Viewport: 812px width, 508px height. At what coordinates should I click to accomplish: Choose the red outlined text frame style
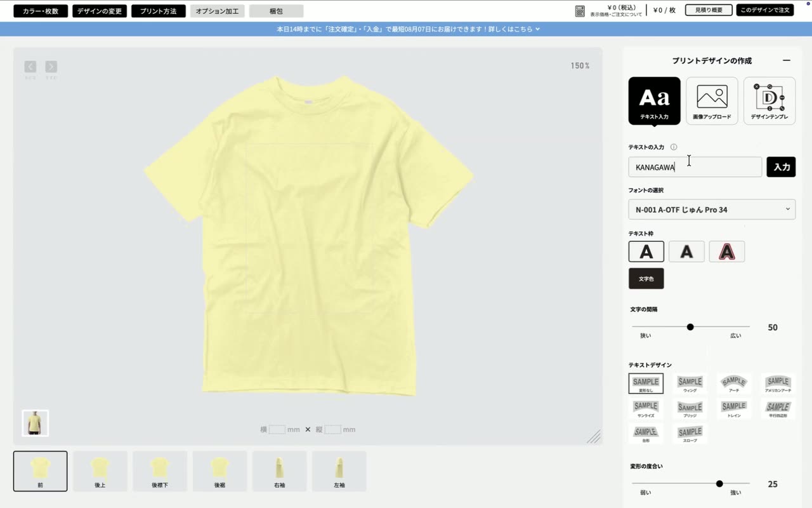point(727,251)
